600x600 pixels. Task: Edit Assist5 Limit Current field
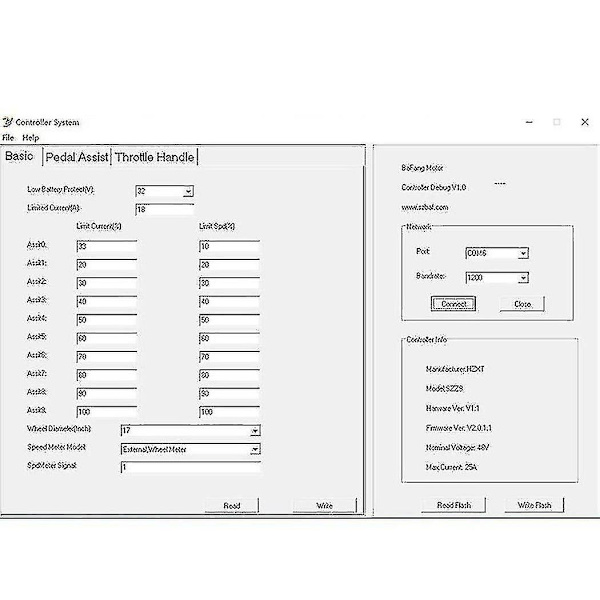pyautogui.click(x=107, y=338)
